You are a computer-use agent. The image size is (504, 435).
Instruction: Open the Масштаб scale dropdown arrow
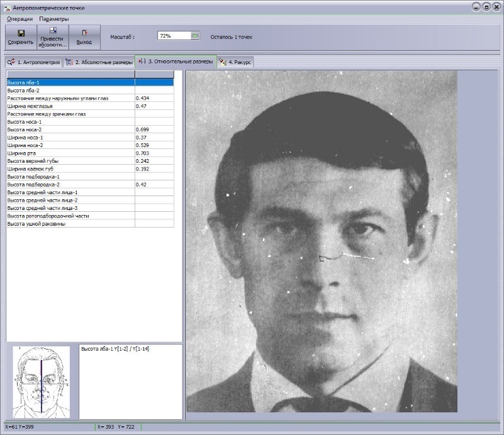click(195, 36)
